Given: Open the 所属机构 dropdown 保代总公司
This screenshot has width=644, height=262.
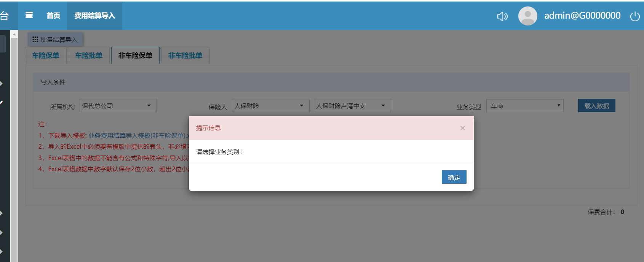Looking at the screenshot, I should [118, 106].
